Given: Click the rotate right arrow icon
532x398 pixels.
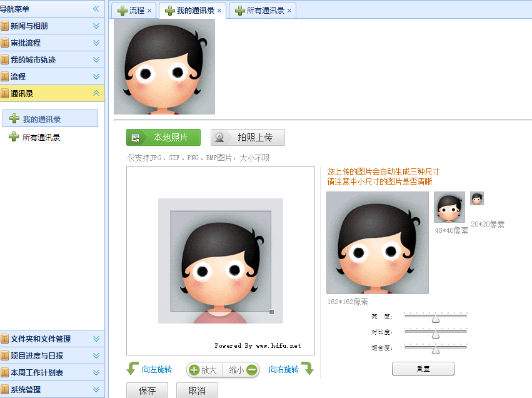Looking at the screenshot, I should (x=307, y=369).
